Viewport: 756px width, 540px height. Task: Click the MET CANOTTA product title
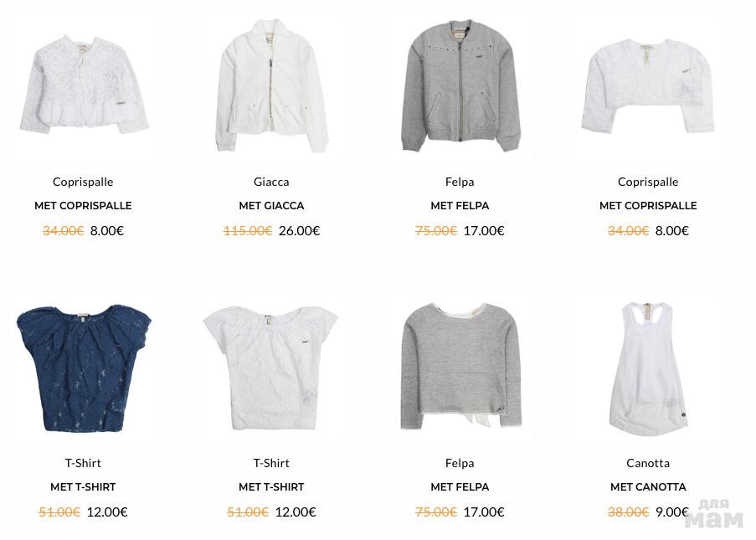648,487
